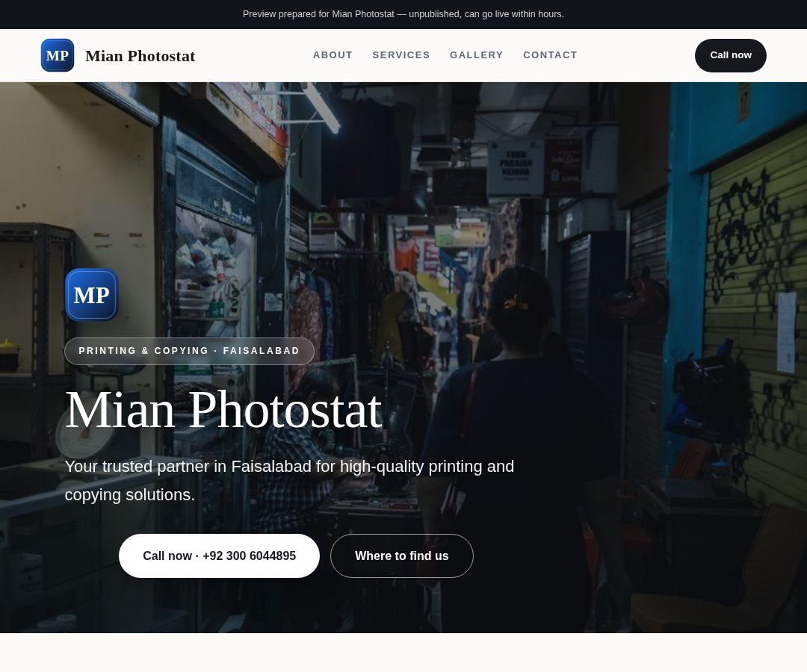This screenshot has height=672, width=807.
Task: Click the Where to find us button
Action: [x=402, y=556]
